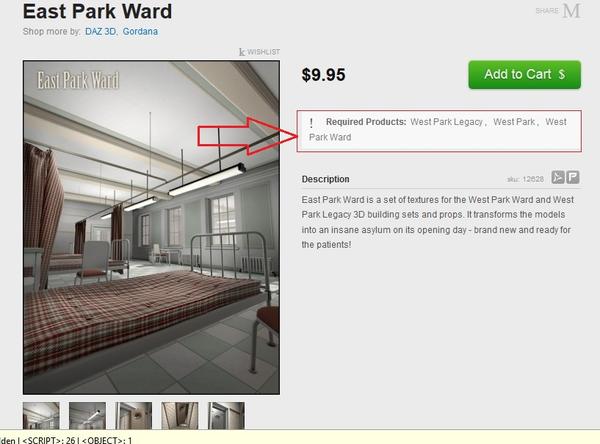Screen dimensions: 600x444
Task: Open the DAZ 3D vendor link
Action: coord(101,31)
